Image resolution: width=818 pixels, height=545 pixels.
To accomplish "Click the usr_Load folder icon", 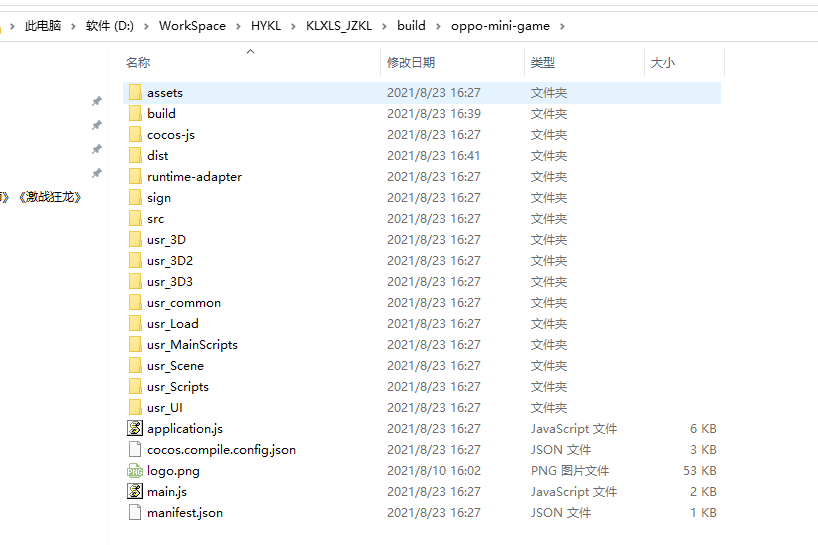I will tap(135, 323).
